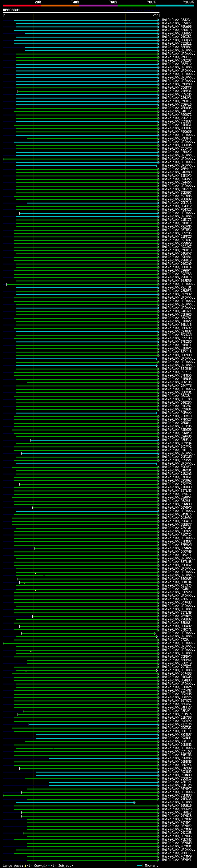Select UniRef100_C1MQ31 entry

click(x=177, y=125)
